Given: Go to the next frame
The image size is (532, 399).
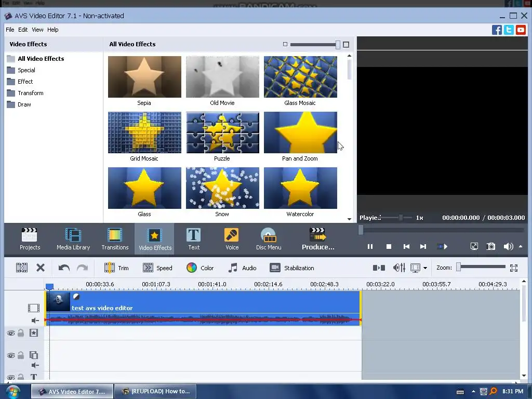Looking at the screenshot, I should tap(423, 246).
